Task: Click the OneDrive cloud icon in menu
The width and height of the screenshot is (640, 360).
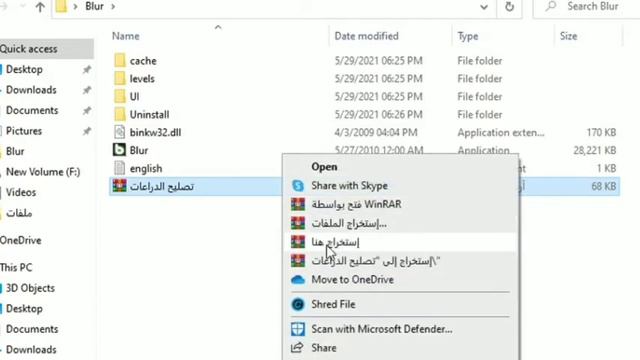Action: [298, 280]
